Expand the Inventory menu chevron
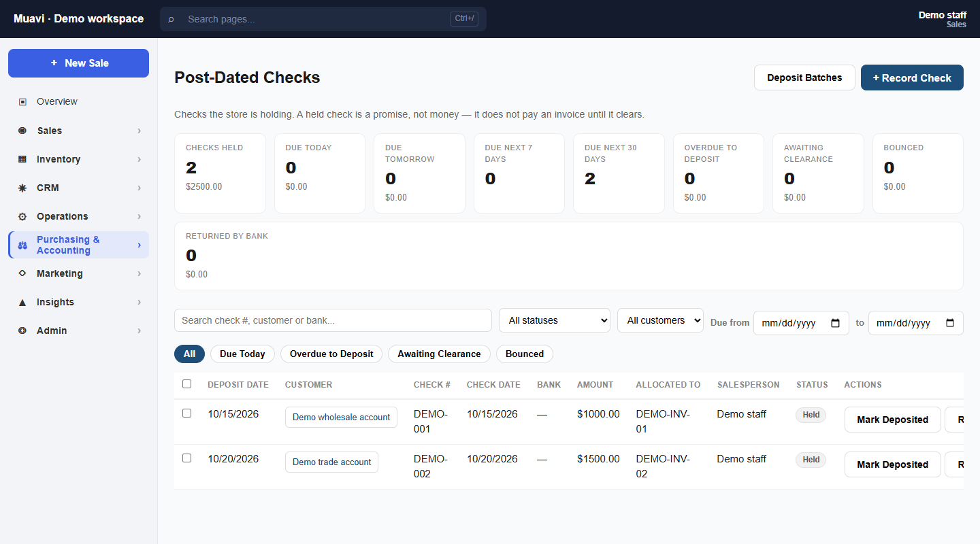The image size is (980, 544). coord(139,159)
